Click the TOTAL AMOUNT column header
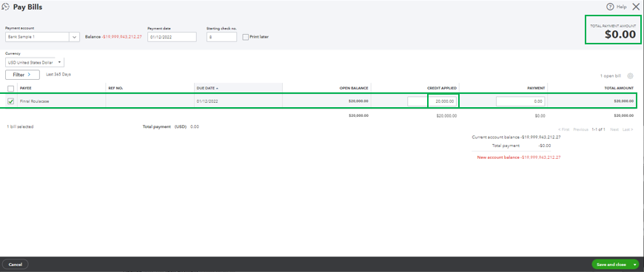 [620, 88]
